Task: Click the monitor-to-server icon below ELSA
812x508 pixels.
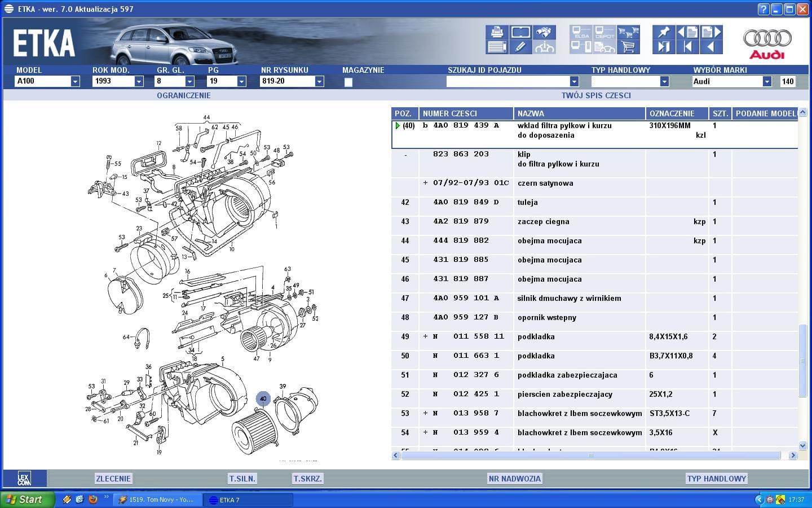Action: pos(581,47)
